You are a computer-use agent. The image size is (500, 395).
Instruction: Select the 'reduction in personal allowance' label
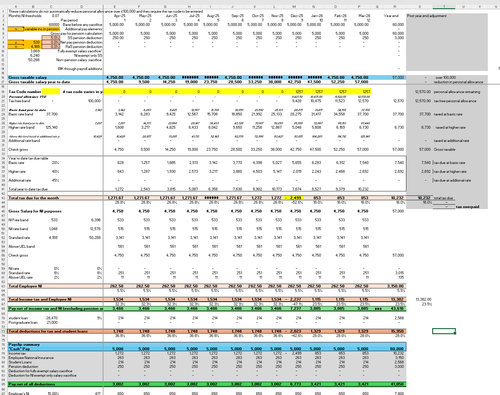[458, 82]
